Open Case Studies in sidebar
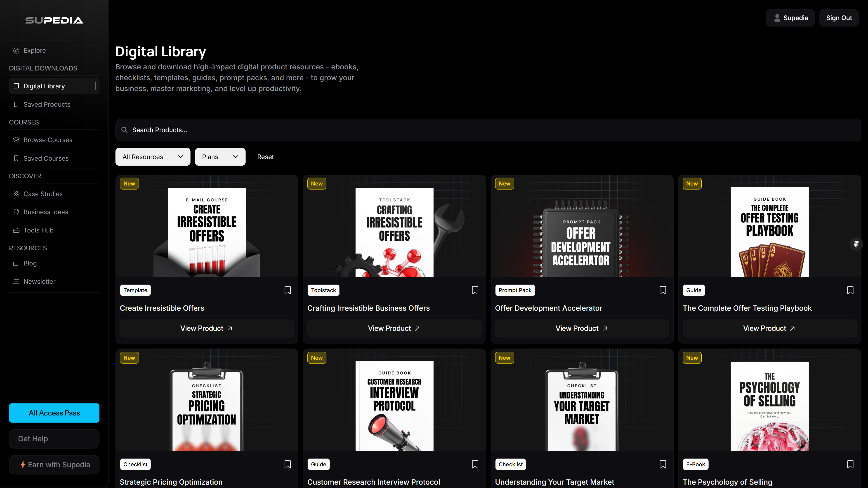 pyautogui.click(x=54, y=194)
